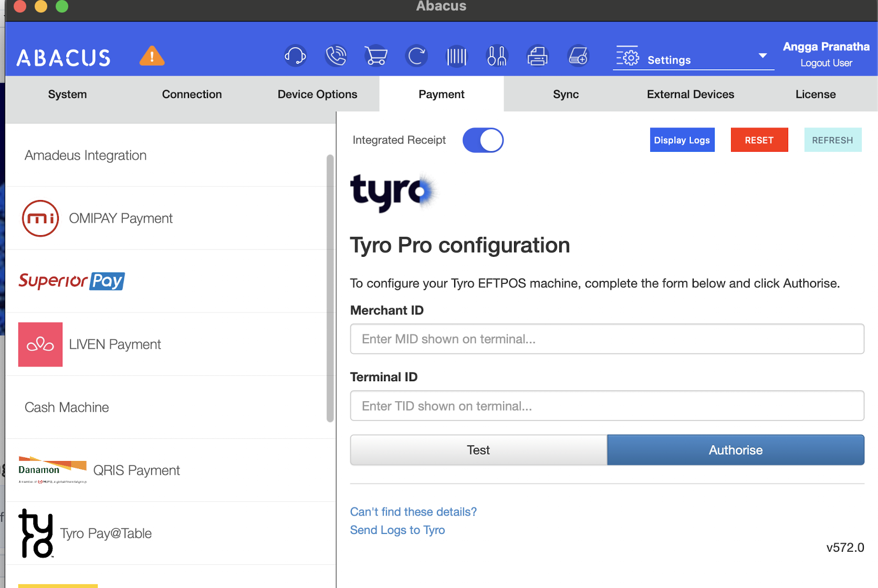Select the LIVEN Payment label
878x588 pixels.
115,344
